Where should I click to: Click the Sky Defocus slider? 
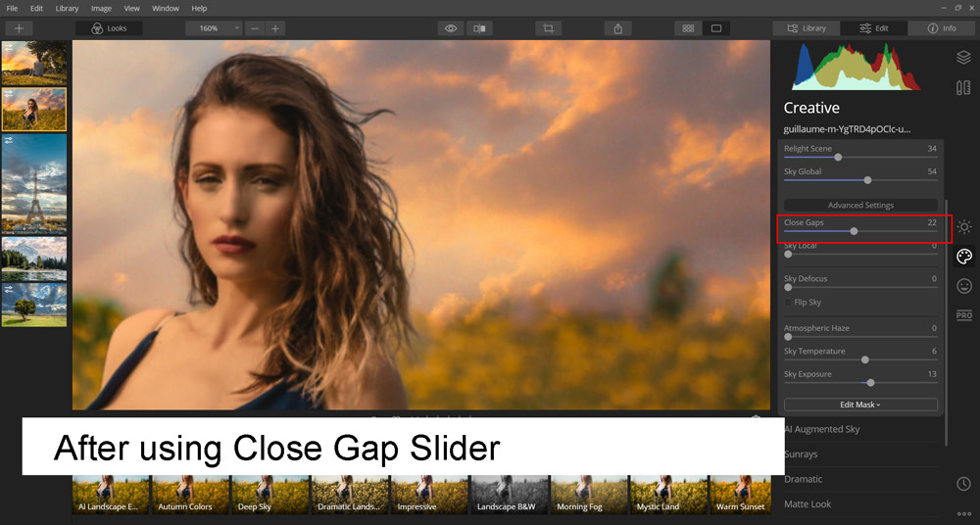pyautogui.click(x=860, y=288)
